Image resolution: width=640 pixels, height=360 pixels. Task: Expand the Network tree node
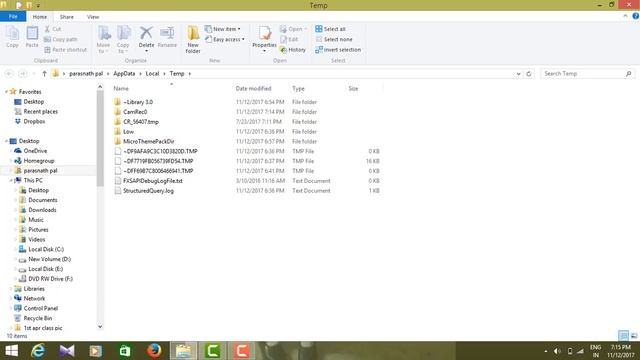coord(11,298)
